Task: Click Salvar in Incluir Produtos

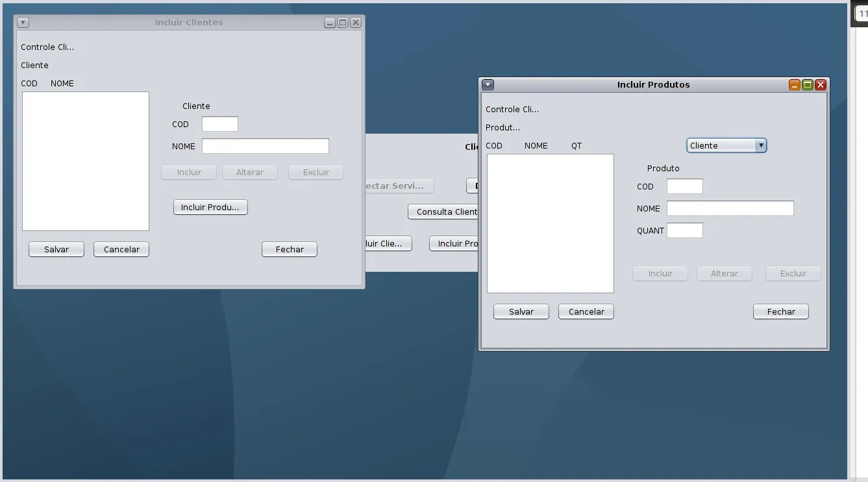Action: click(521, 311)
